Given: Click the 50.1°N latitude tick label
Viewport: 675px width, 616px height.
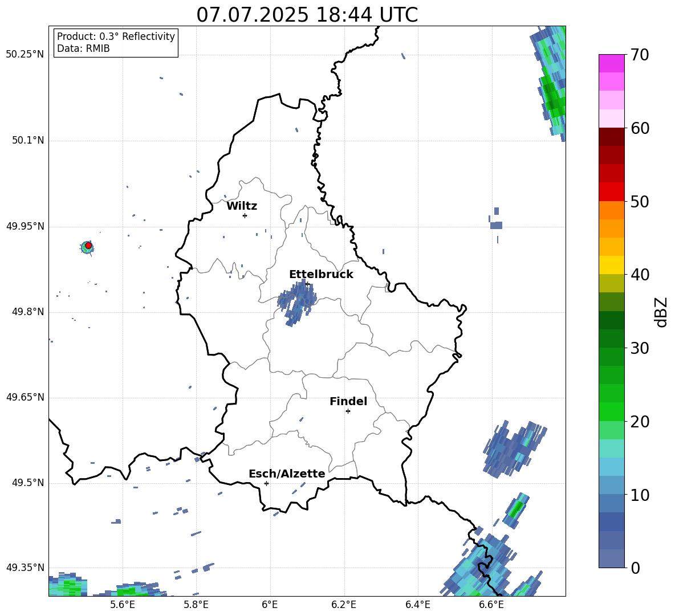Looking at the screenshot, I should (x=28, y=141).
